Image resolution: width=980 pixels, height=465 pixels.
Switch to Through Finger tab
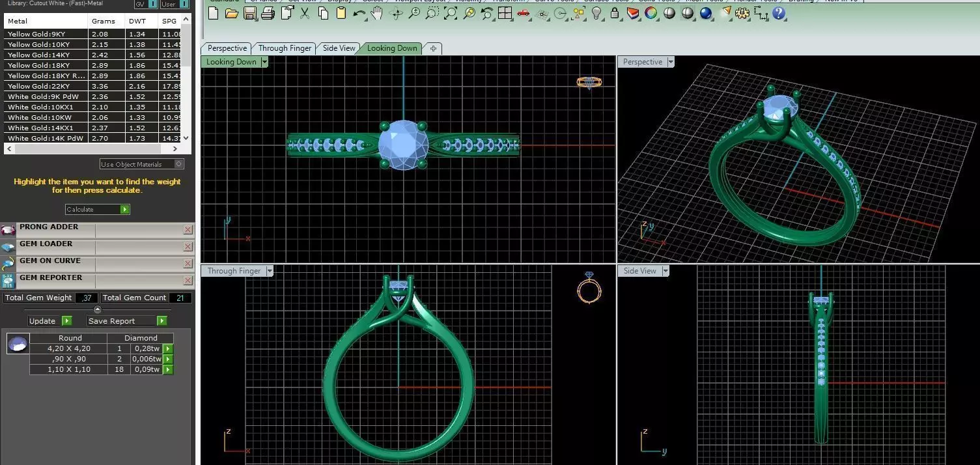(285, 48)
